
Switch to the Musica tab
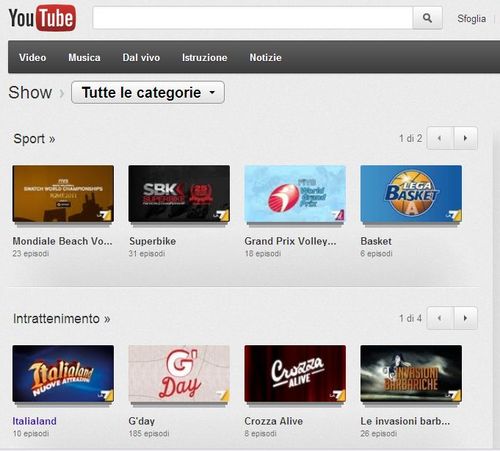pyautogui.click(x=84, y=57)
